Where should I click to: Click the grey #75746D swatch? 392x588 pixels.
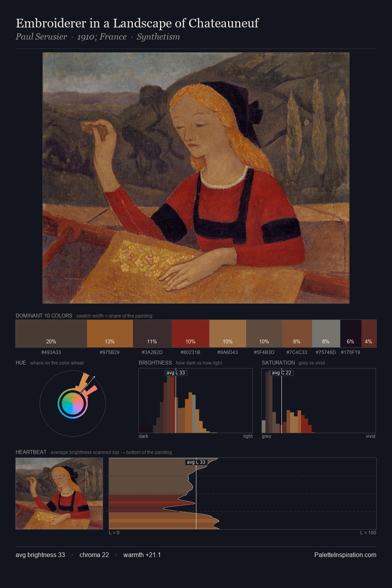tap(326, 334)
